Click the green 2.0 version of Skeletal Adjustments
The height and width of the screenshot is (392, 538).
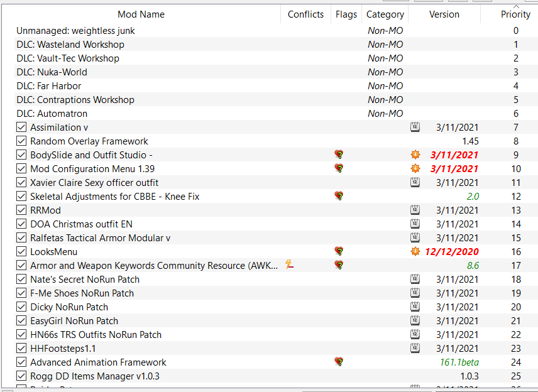tap(473, 196)
